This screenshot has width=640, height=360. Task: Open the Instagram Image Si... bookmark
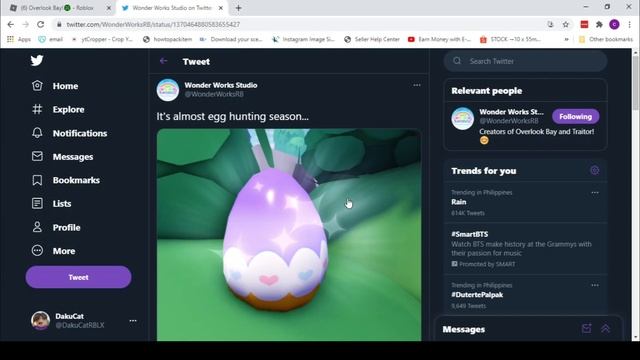[303, 39]
